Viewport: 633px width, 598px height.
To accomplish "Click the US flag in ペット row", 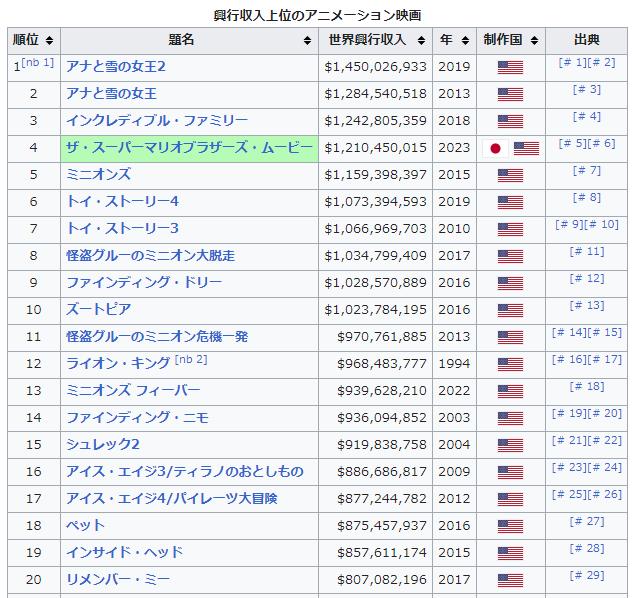I will coord(510,527).
